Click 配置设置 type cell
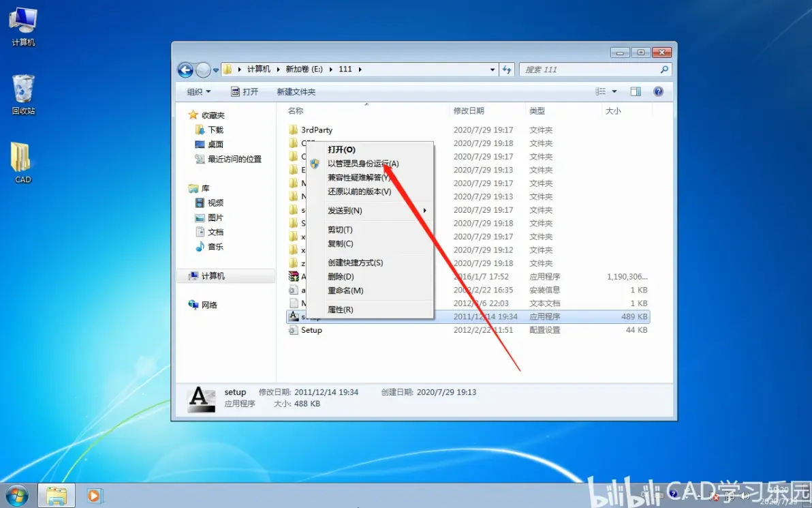812x508 pixels. [545, 330]
